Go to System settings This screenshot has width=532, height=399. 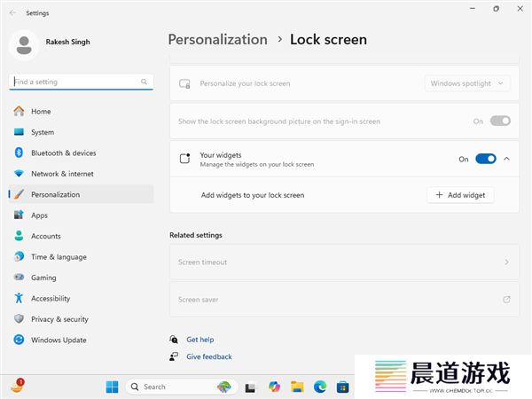coord(82,132)
